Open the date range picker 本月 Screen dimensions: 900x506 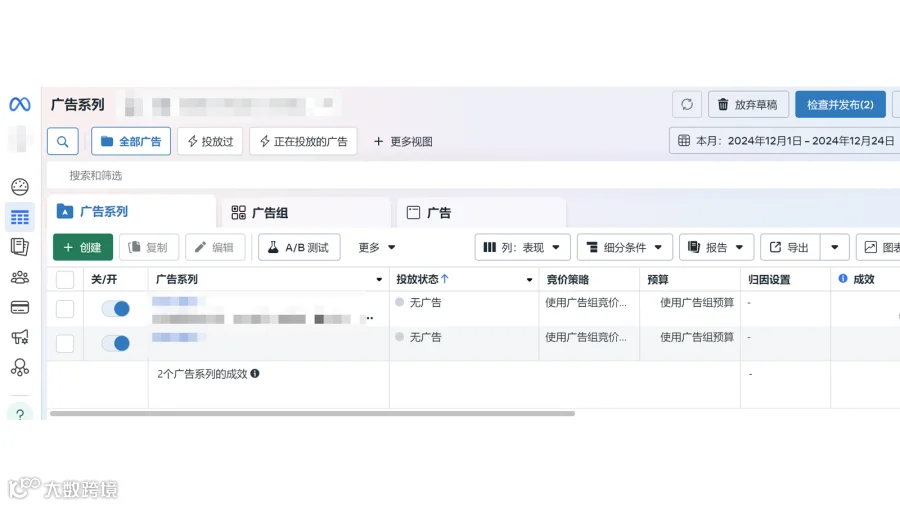point(785,141)
